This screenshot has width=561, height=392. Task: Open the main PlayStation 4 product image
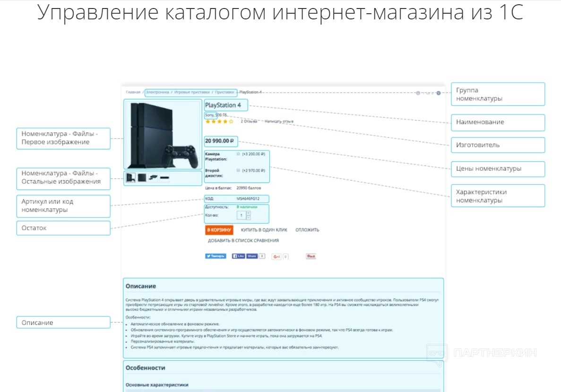[163, 135]
